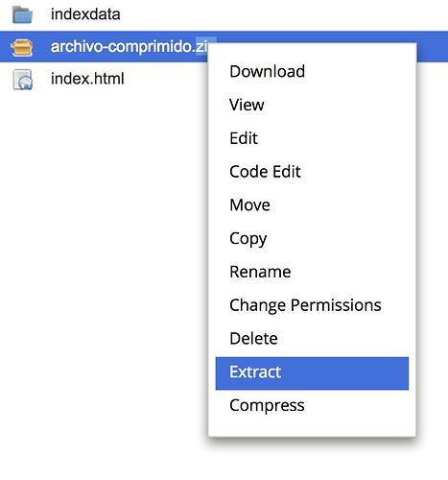Click the highlighted Extract option
Screen dimensions: 448x480
coord(312,373)
